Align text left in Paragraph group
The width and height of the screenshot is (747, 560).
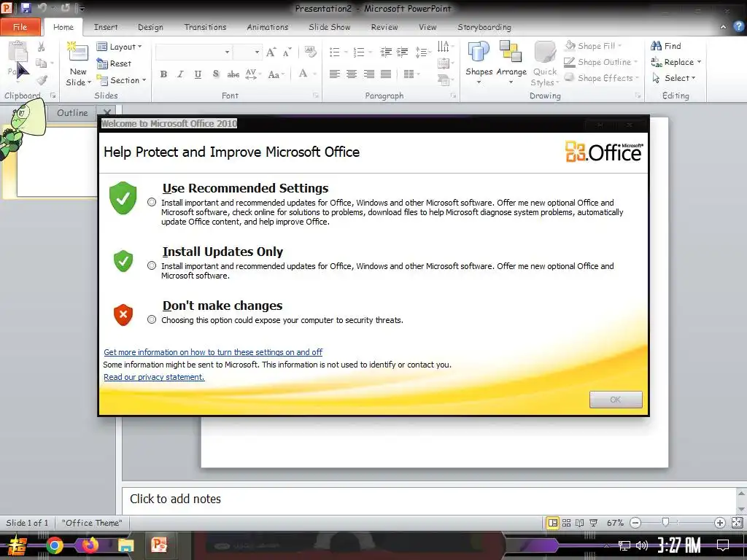(x=334, y=74)
